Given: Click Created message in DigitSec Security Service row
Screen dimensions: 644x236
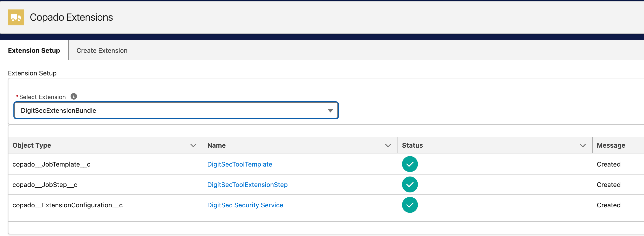Looking at the screenshot, I should 608,205.
